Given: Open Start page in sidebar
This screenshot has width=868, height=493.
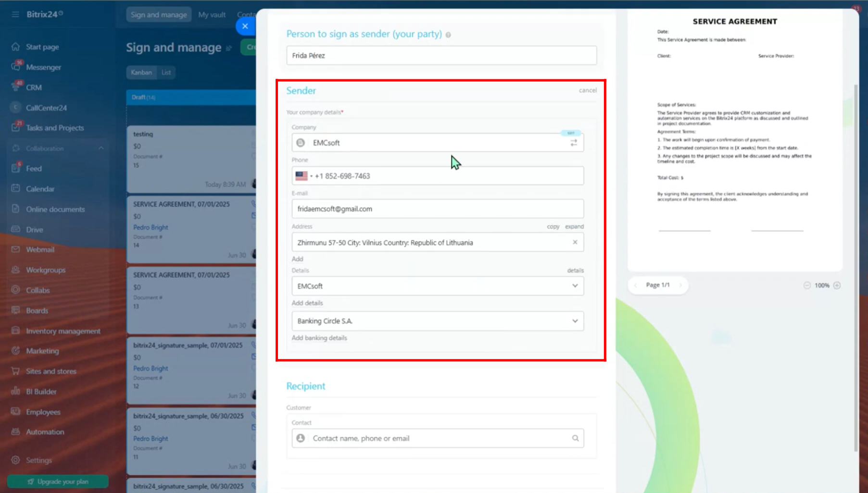Looking at the screenshot, I should (42, 47).
